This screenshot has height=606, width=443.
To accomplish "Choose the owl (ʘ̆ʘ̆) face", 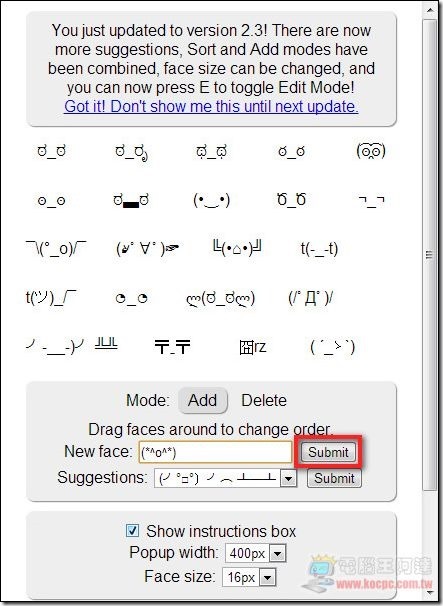I will 371,151.
